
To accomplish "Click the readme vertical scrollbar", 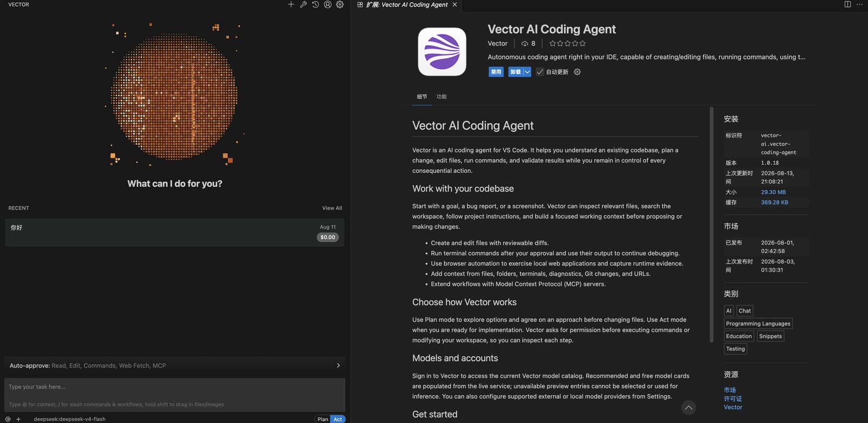I will point(711,225).
